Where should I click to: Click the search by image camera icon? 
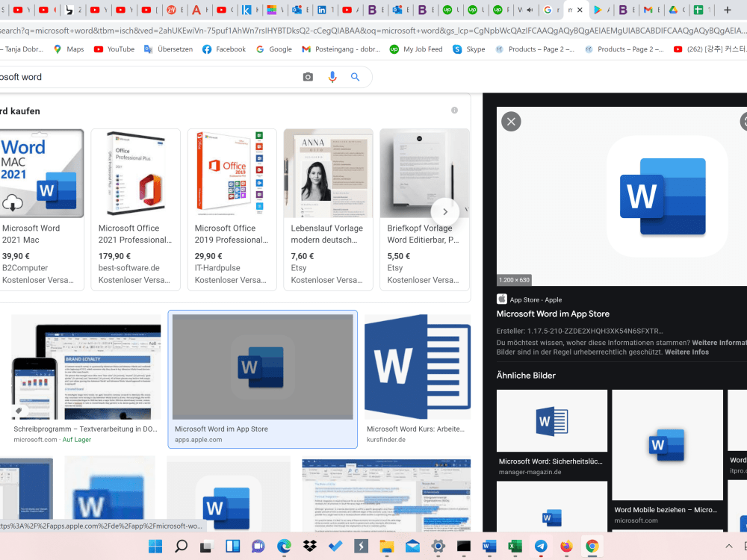tap(308, 77)
